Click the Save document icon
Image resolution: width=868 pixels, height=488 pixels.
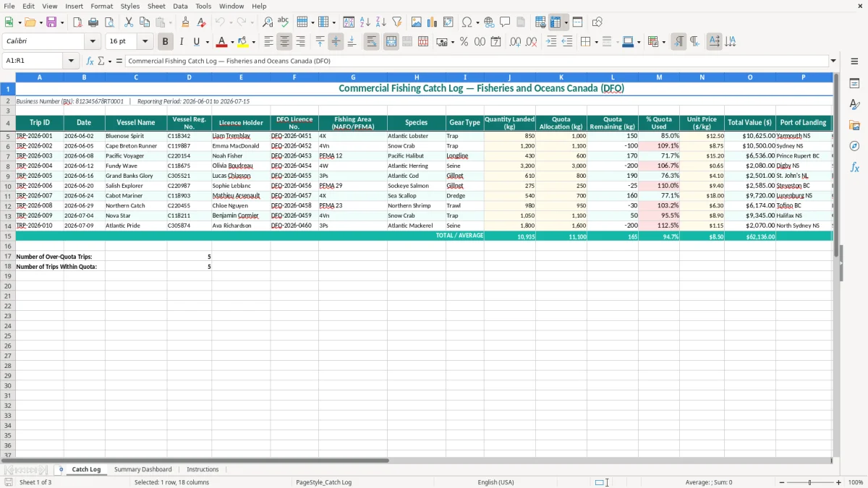coord(51,22)
